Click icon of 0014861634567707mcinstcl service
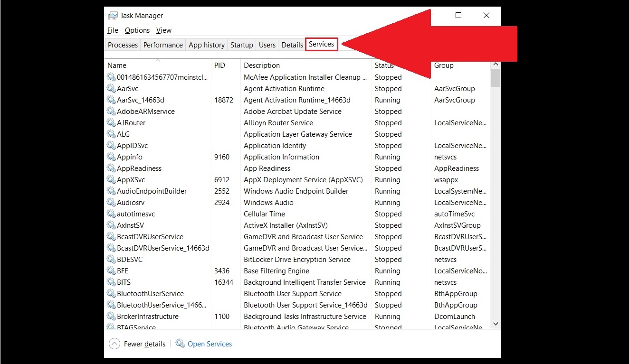629x364 pixels. (111, 77)
